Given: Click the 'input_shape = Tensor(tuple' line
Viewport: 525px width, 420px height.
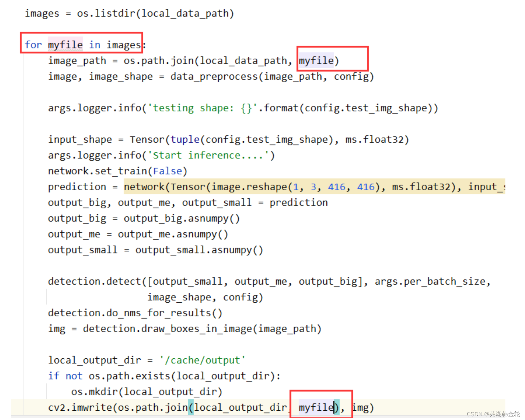Looking at the screenshot, I should click(228, 139).
